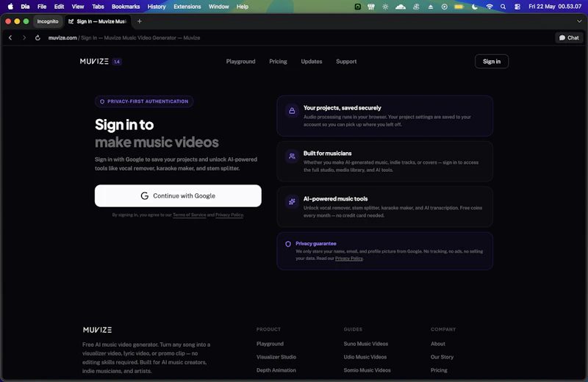Open footer Pricing link

[439, 370]
